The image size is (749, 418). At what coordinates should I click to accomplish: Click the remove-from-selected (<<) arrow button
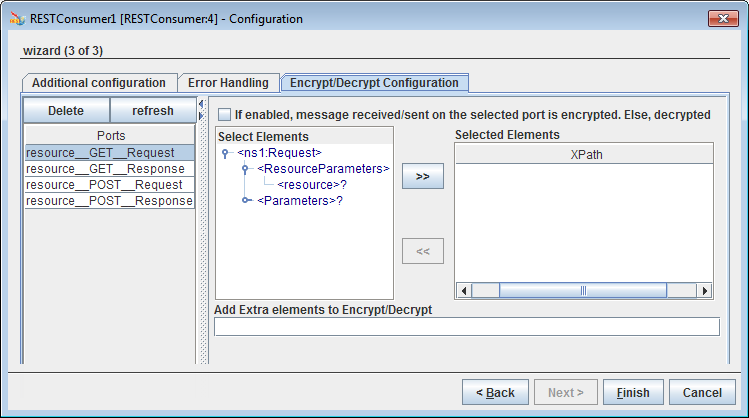[422, 251]
